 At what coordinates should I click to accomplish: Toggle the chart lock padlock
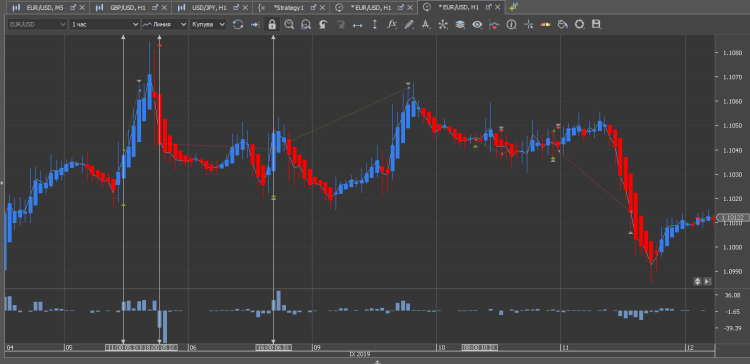tap(272, 24)
